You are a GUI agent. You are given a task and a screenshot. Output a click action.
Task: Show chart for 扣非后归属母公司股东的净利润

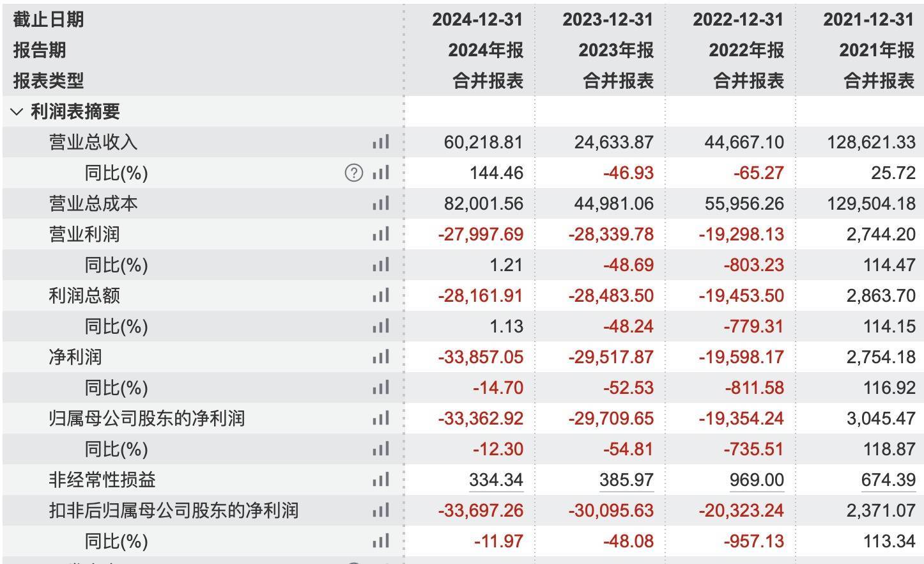tap(381, 510)
